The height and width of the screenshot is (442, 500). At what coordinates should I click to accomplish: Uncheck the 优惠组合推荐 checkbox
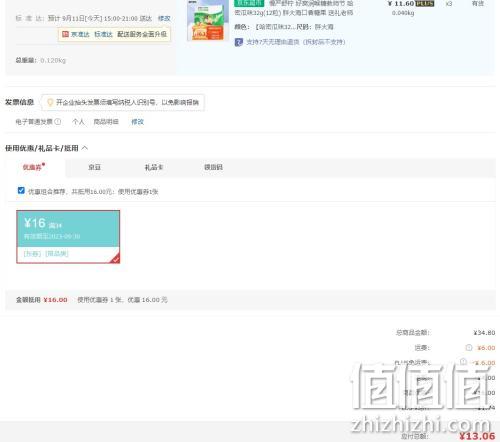(x=21, y=190)
